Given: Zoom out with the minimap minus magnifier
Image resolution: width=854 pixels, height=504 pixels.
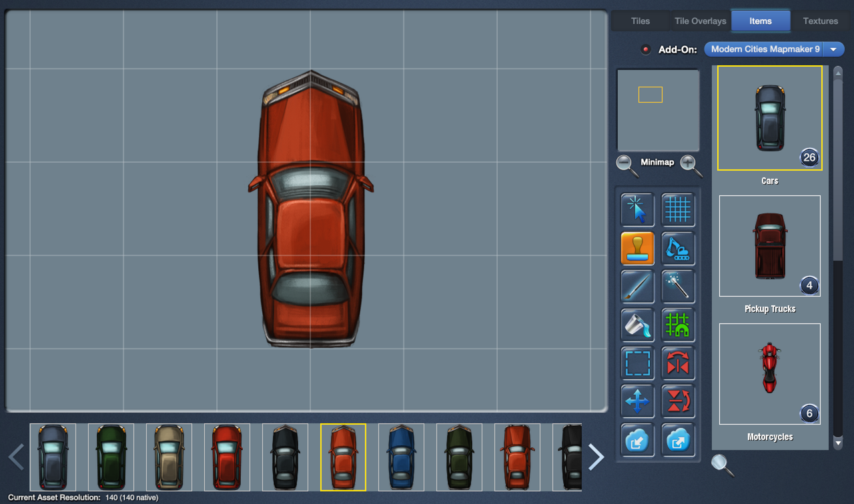Looking at the screenshot, I should (x=626, y=165).
